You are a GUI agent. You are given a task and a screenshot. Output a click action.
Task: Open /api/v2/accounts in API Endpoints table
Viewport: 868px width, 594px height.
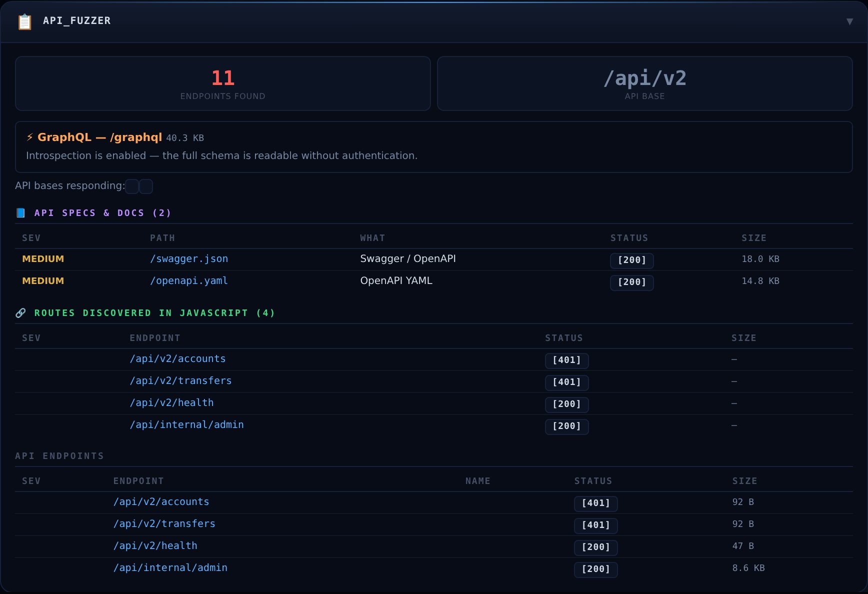click(161, 502)
